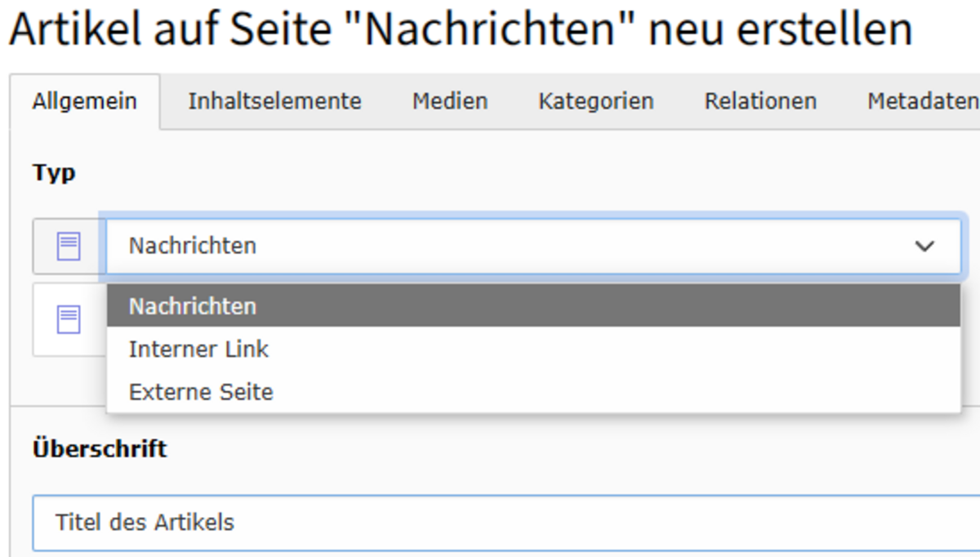Go to the Medien tab
The height and width of the screenshot is (557, 980).
(450, 101)
